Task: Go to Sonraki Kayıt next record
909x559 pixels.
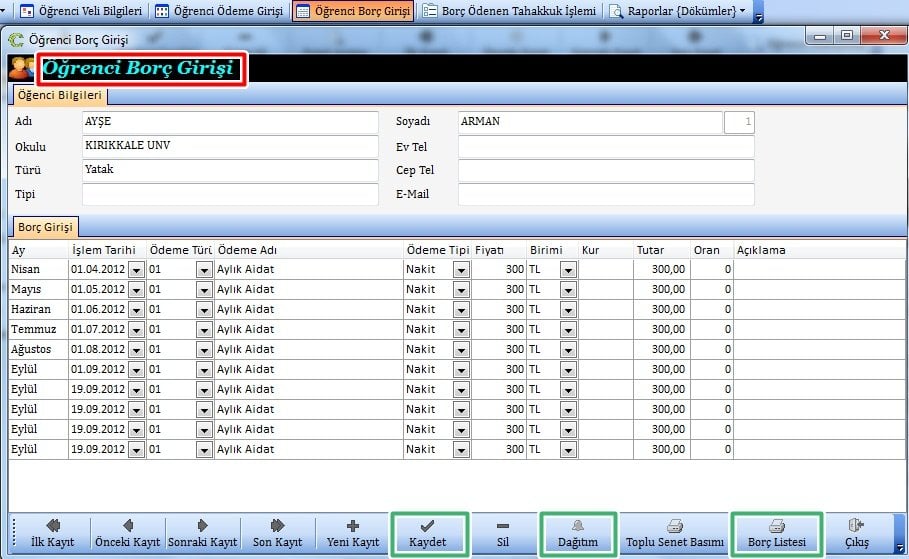Action: [202, 533]
